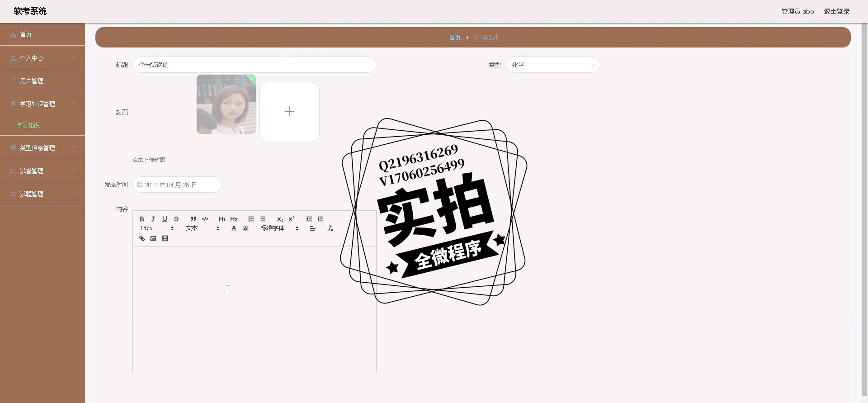Click the 首页 breadcrumb link

point(454,38)
